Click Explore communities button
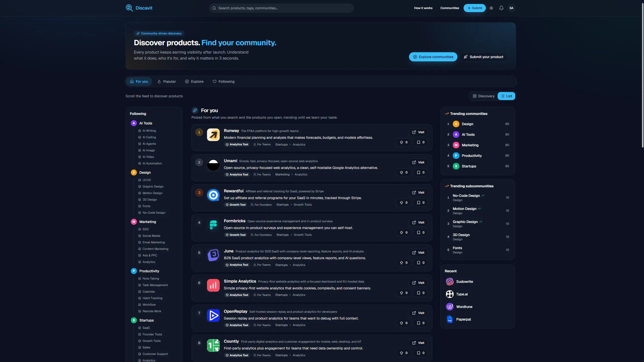Viewport: 644px width, 362px height. tap(433, 57)
